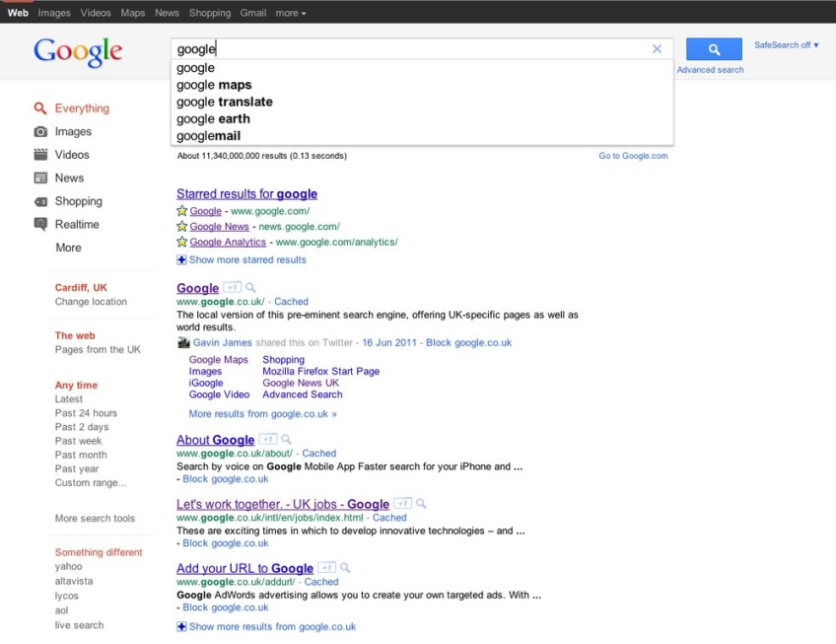Select the Images camera icon in the sidebar
This screenshot has width=836, height=644.
click(40, 132)
